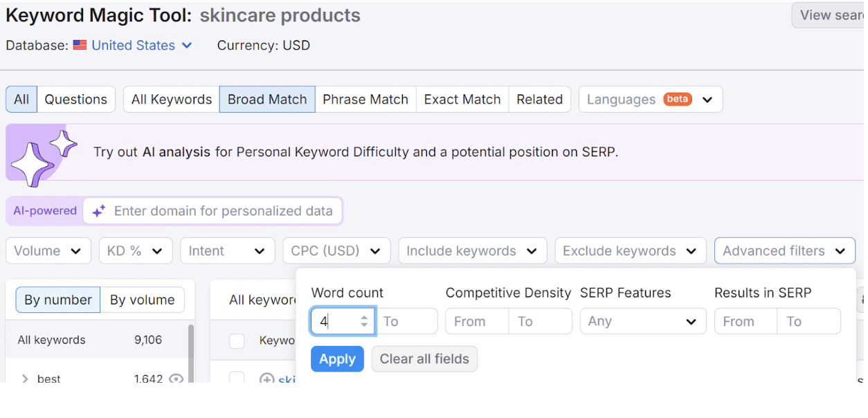Open the Volume filter dropdown
Image resolution: width=868 pixels, height=418 pixels.
(x=48, y=251)
